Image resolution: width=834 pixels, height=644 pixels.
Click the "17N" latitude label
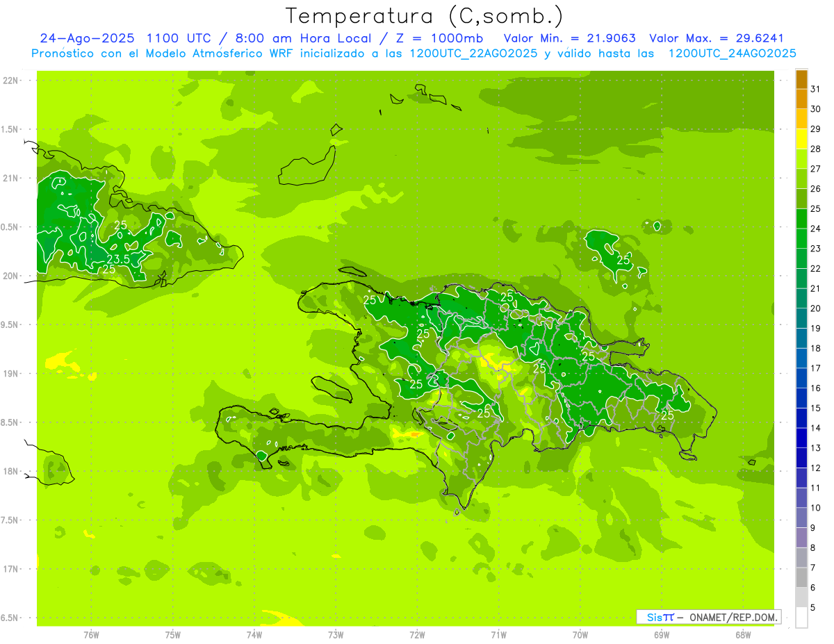click(x=11, y=569)
